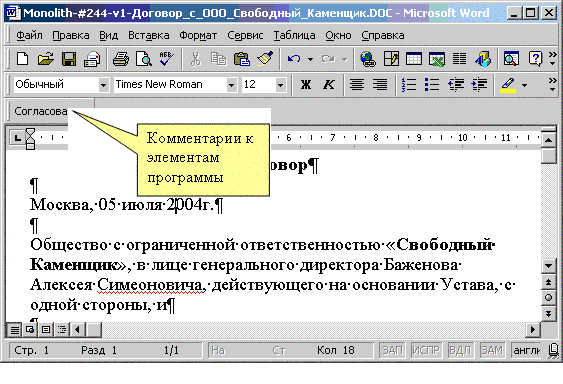
Task: Toggle ЗАП macro recording indicator
Action: [392, 350]
